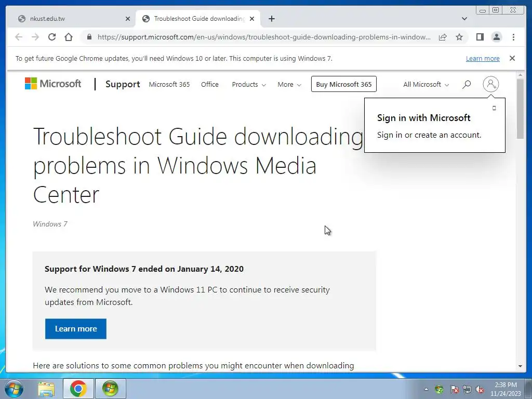Switch to nkust.edu.tw tab
The width and height of the screenshot is (532, 399).
click(x=71, y=19)
